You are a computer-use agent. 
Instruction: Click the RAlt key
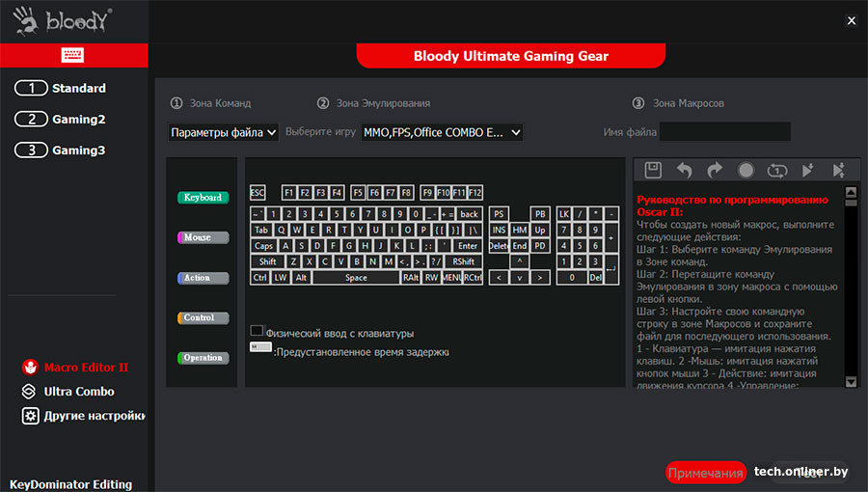[411, 278]
